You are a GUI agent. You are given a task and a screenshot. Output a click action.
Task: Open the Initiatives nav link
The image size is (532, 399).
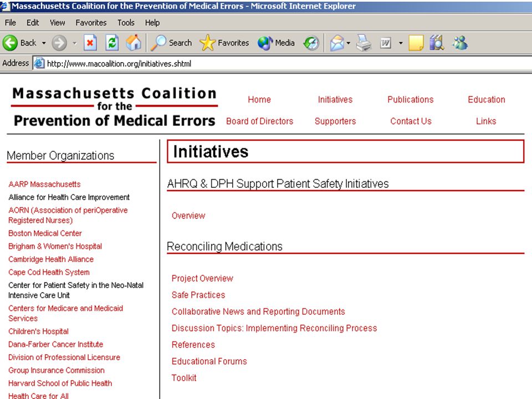click(335, 99)
